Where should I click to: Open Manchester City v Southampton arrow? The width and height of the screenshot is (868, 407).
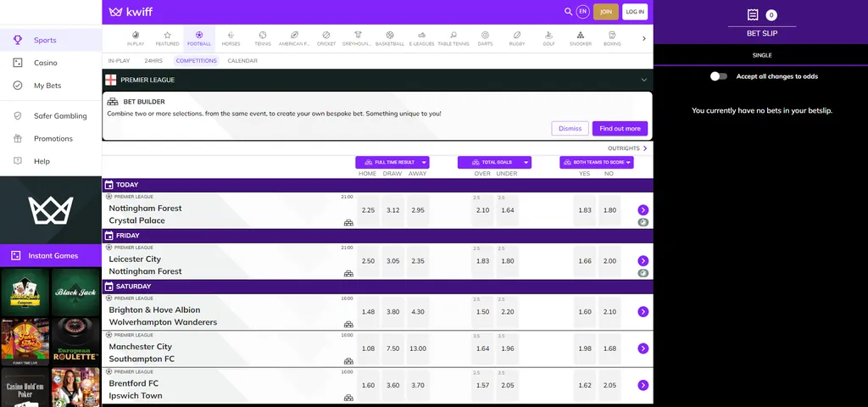point(643,348)
